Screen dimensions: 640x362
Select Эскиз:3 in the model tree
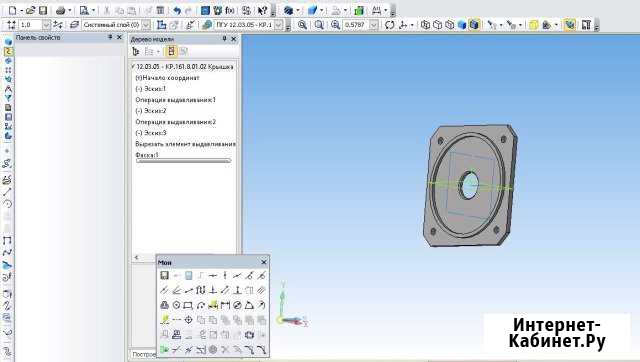click(151, 133)
